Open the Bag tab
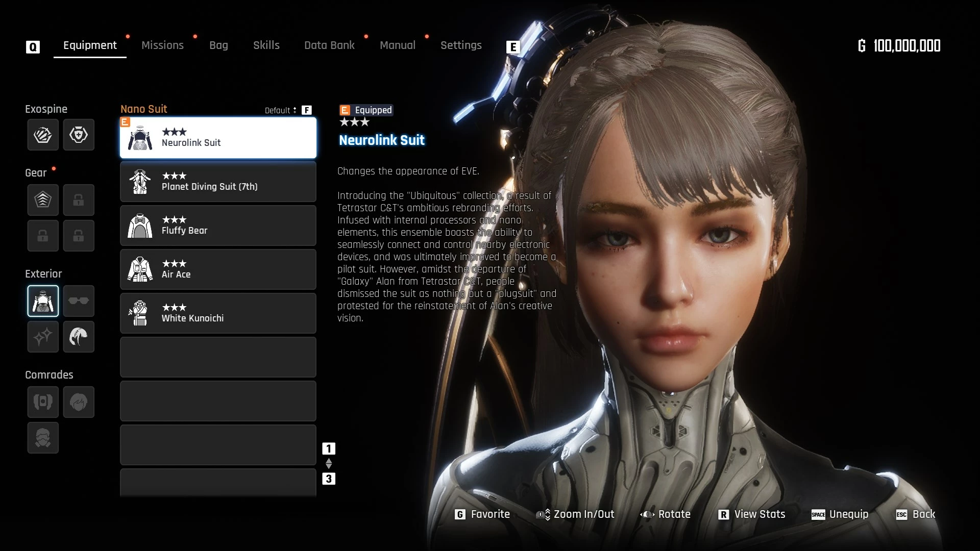 (x=218, y=45)
